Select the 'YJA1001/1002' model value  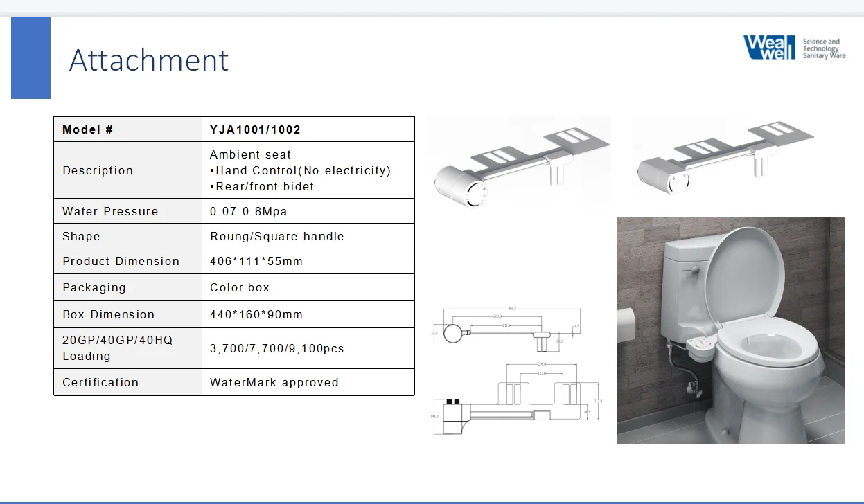coord(256,129)
